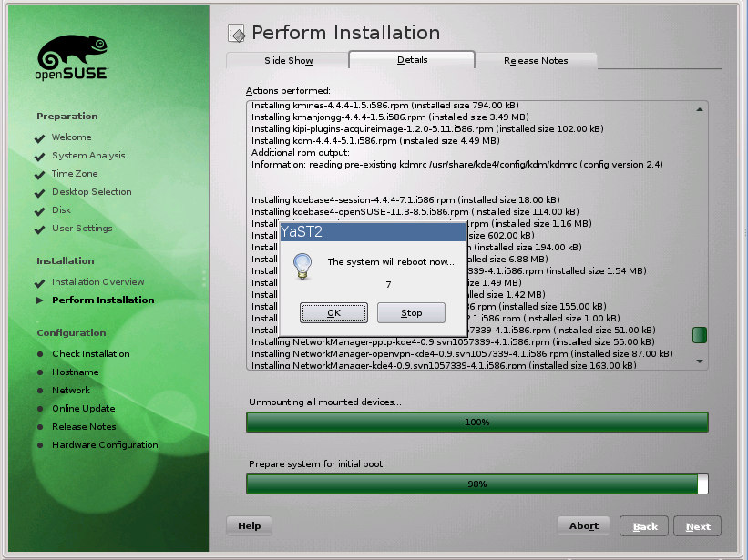Confirm reboot with the OK button

(x=334, y=312)
